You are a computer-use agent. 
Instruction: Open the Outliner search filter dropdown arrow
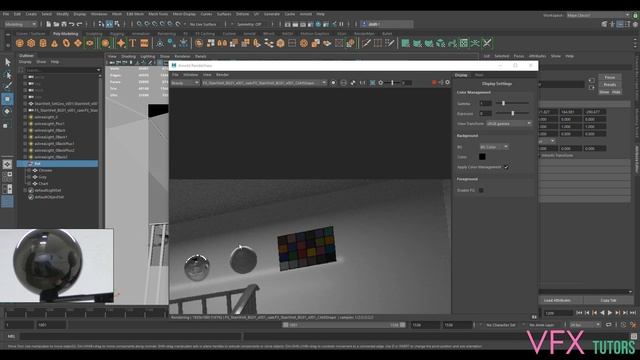98,70
